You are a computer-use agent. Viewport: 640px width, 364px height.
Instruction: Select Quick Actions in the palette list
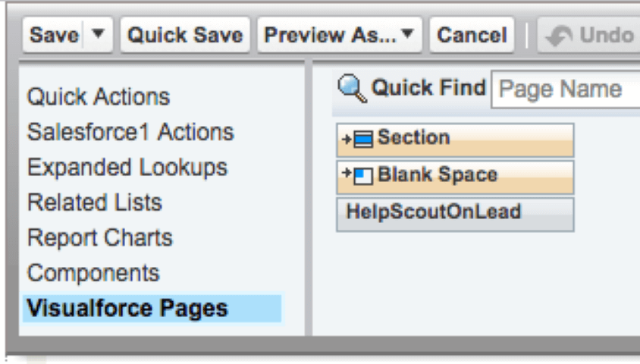point(98,97)
